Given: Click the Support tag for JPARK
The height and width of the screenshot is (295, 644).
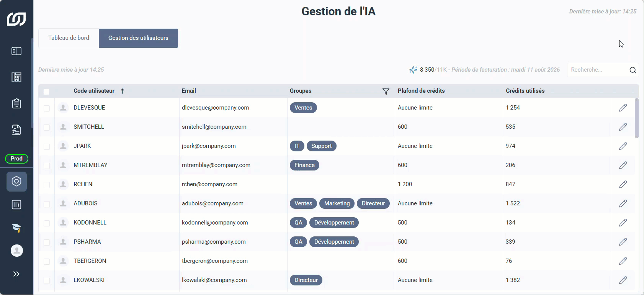Looking at the screenshot, I should [322, 146].
